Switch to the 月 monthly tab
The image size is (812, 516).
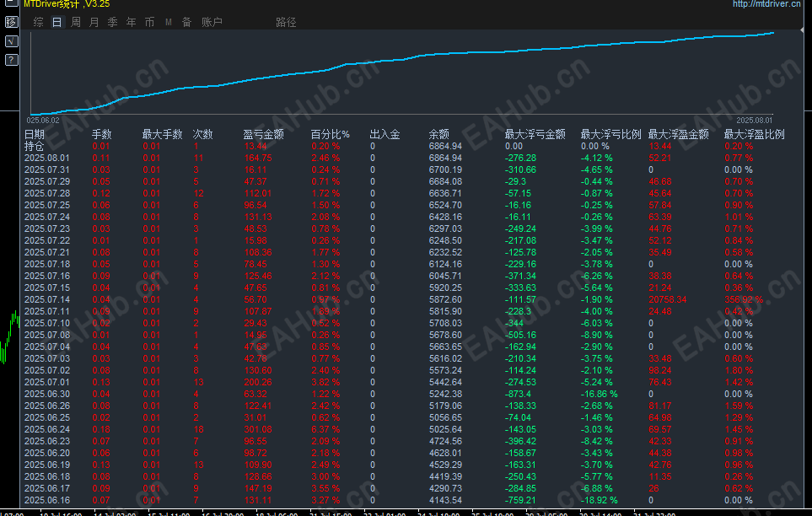click(94, 22)
